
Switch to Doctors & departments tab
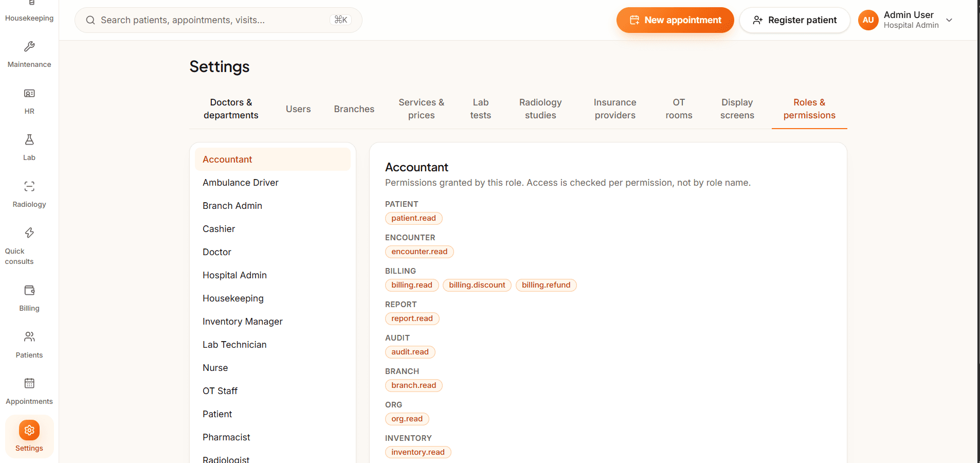[x=231, y=109]
